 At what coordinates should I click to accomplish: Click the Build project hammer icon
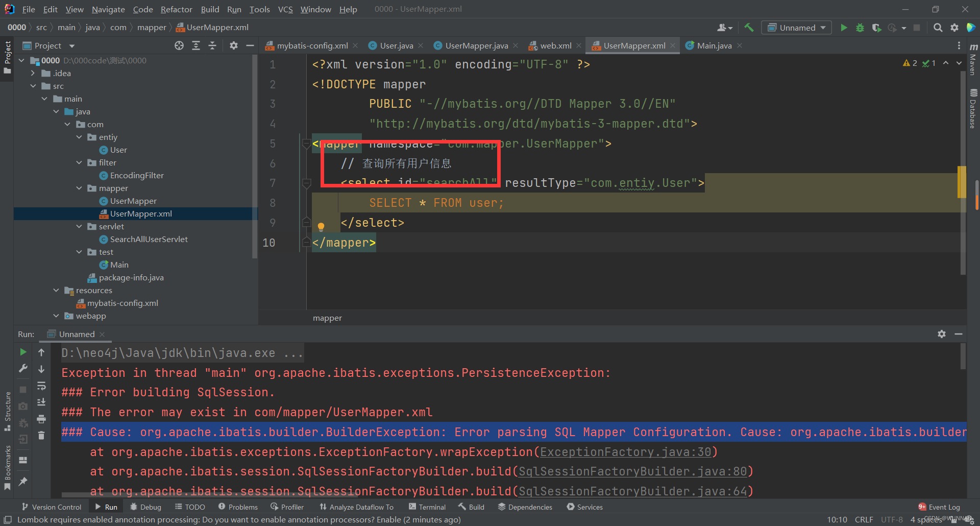(x=749, y=28)
